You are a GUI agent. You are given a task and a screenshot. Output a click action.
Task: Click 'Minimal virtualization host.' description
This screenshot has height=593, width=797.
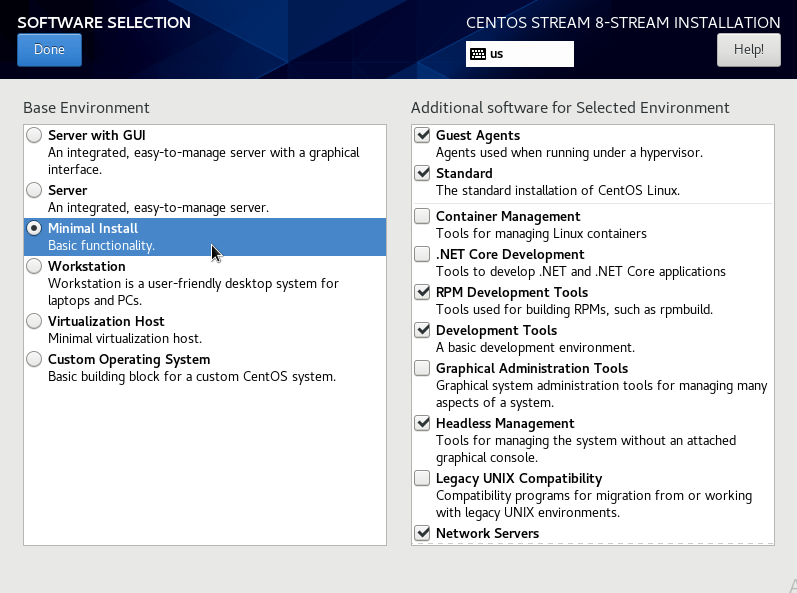[125, 338]
